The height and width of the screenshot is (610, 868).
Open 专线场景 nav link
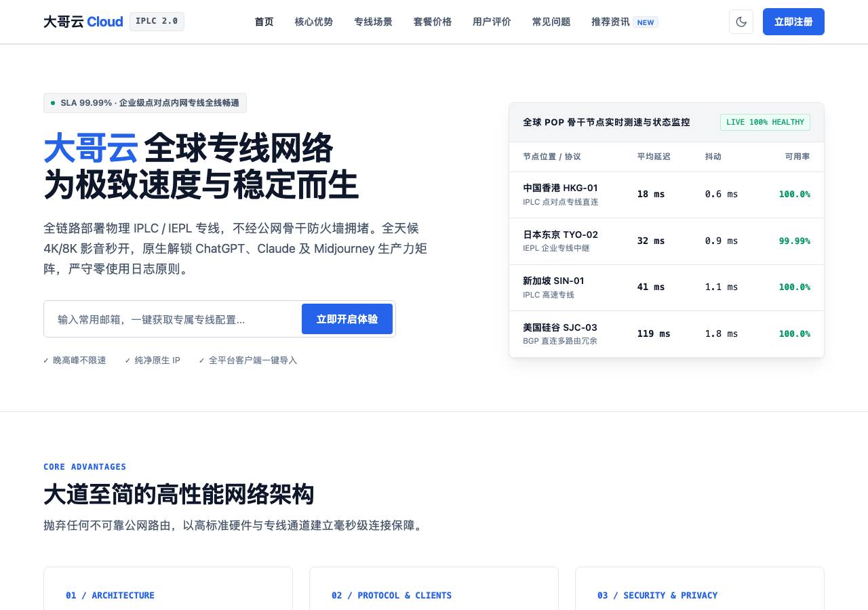(373, 22)
